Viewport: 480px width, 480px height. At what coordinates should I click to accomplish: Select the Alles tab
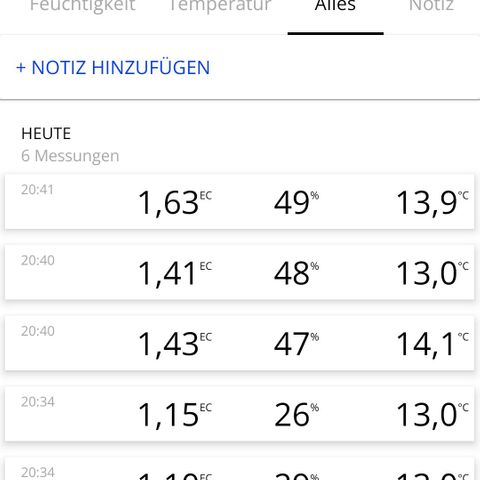point(335,6)
